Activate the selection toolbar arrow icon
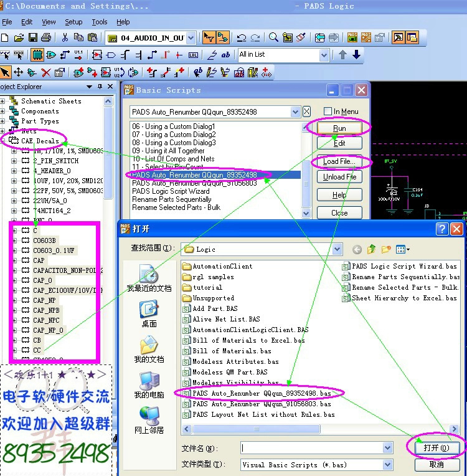This screenshot has width=467, height=476. tap(209, 37)
